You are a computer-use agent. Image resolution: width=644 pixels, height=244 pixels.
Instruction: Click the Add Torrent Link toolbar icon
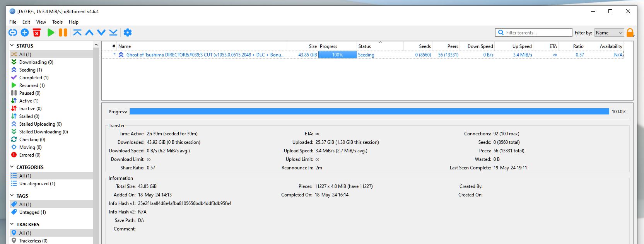13,33
